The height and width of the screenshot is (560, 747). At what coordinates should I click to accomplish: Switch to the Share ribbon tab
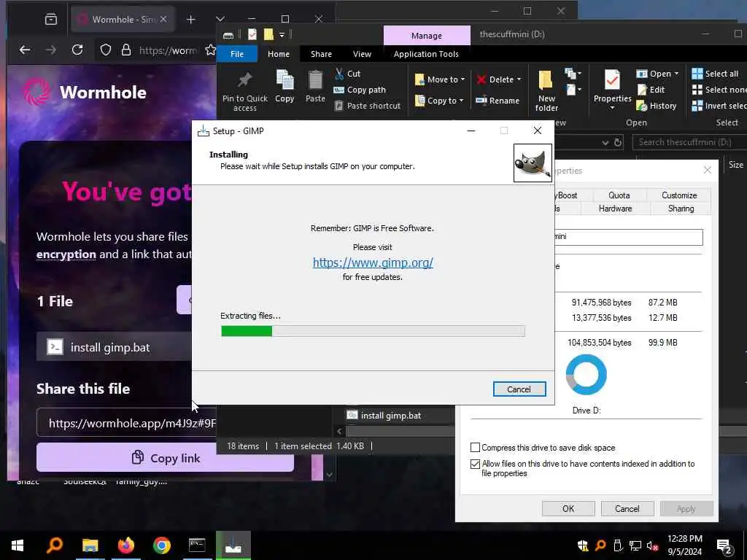(x=321, y=54)
